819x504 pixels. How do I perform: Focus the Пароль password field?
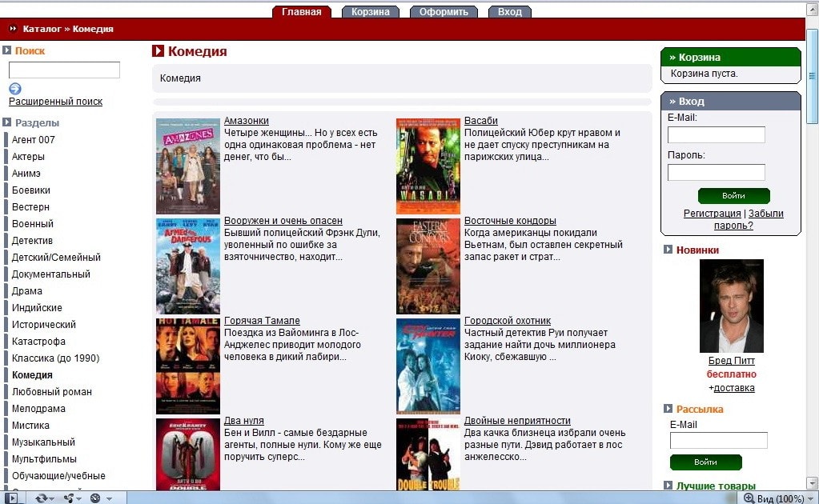click(x=716, y=172)
